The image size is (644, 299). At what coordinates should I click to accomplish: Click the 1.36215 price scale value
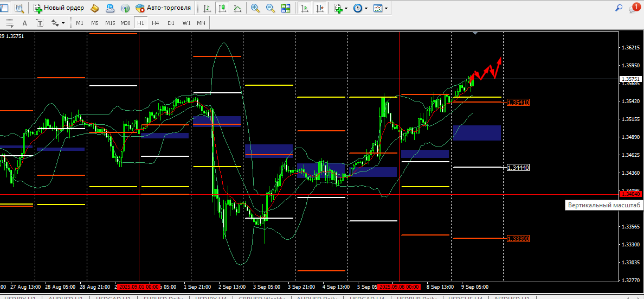[630, 48]
